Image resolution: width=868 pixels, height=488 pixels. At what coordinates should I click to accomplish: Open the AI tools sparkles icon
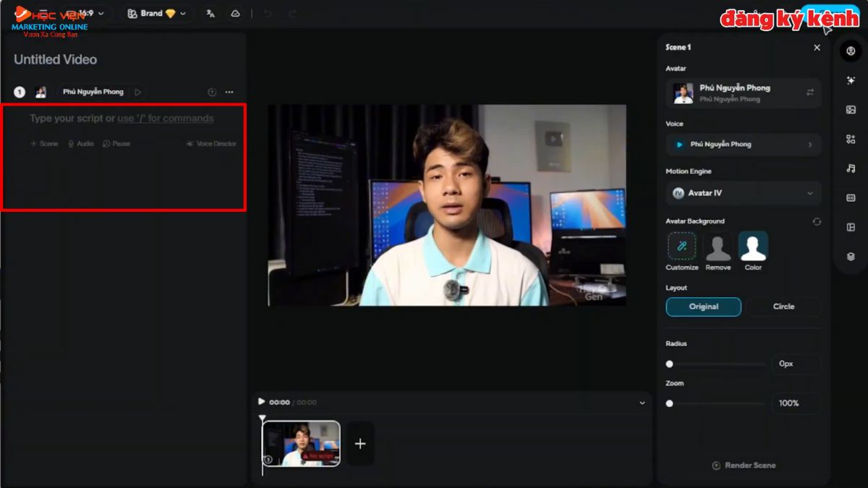coord(851,80)
